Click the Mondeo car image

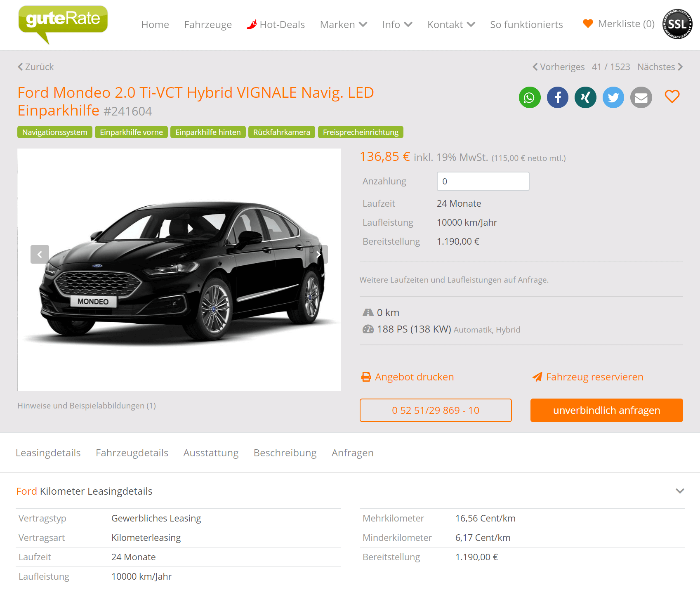179,270
